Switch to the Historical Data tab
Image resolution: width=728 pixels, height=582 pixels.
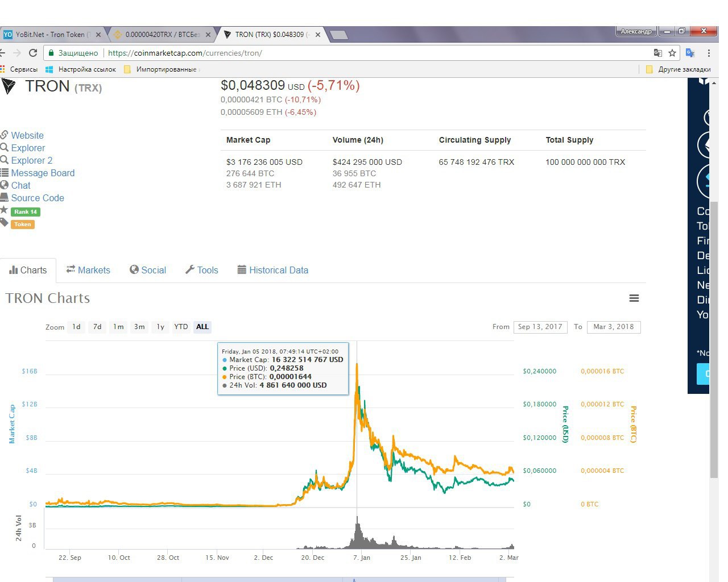coord(273,270)
